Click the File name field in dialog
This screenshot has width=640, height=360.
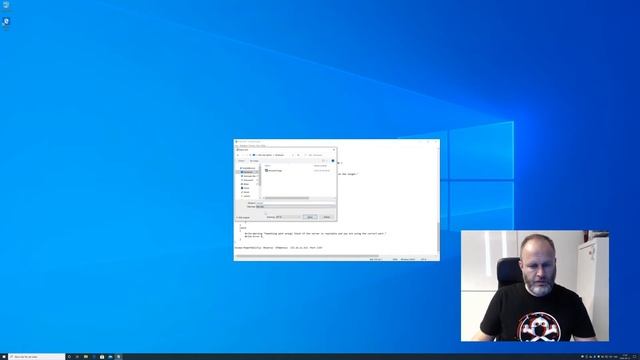point(296,203)
